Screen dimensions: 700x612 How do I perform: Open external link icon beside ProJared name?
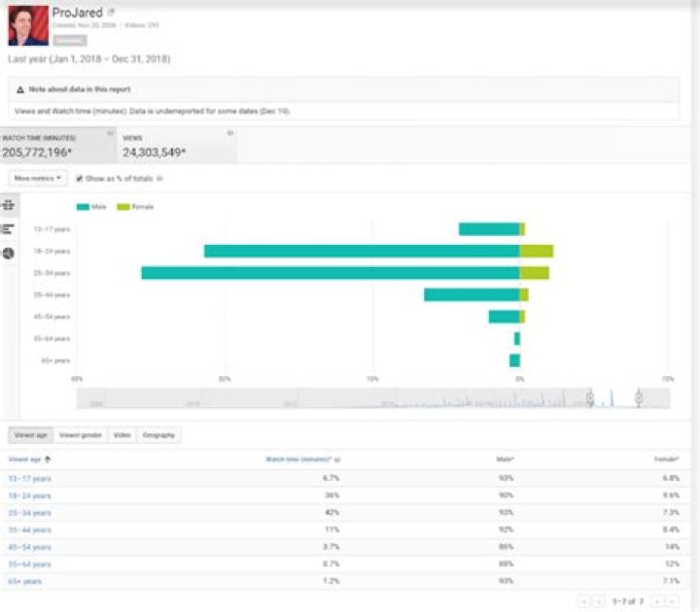pos(111,12)
